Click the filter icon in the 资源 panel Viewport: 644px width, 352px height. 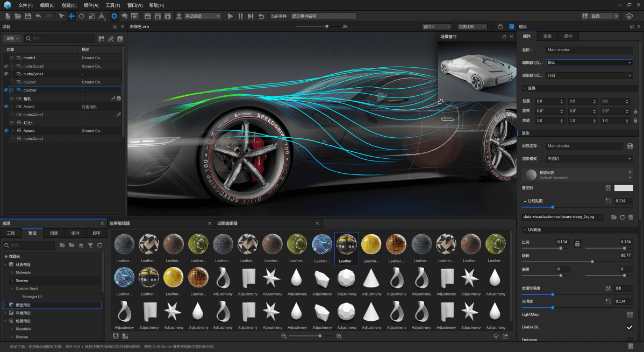[90, 245]
